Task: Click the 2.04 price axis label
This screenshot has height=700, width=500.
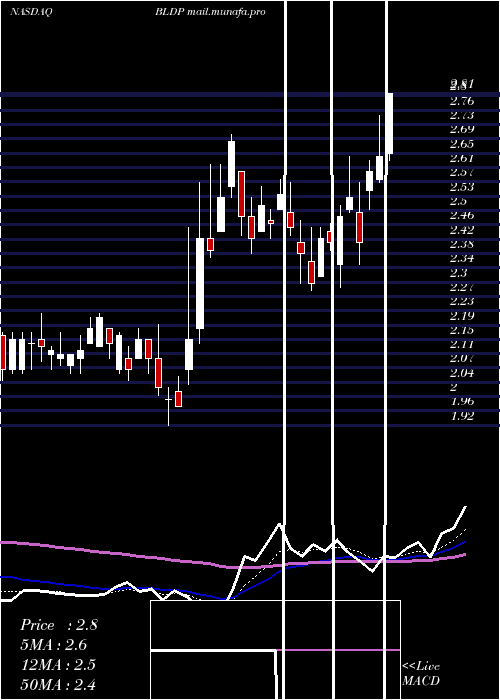Action: (462, 373)
